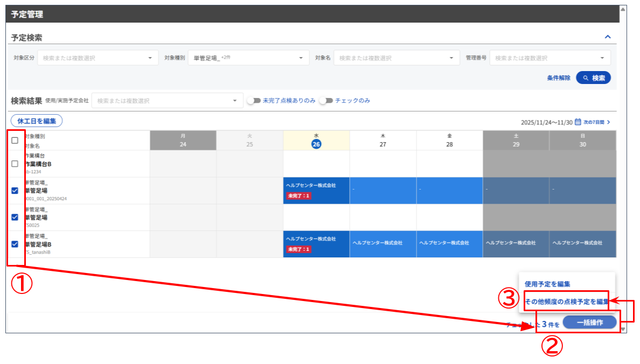Image resolution: width=640 pixels, height=364 pixels.
Task: Tick the select-all header checkbox
Action: click(15, 141)
